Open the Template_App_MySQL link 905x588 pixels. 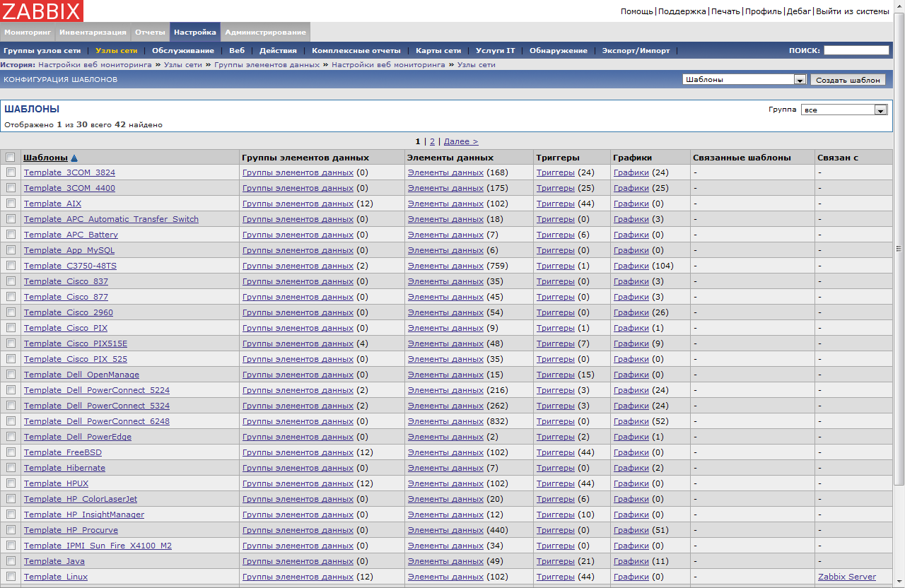tap(69, 250)
